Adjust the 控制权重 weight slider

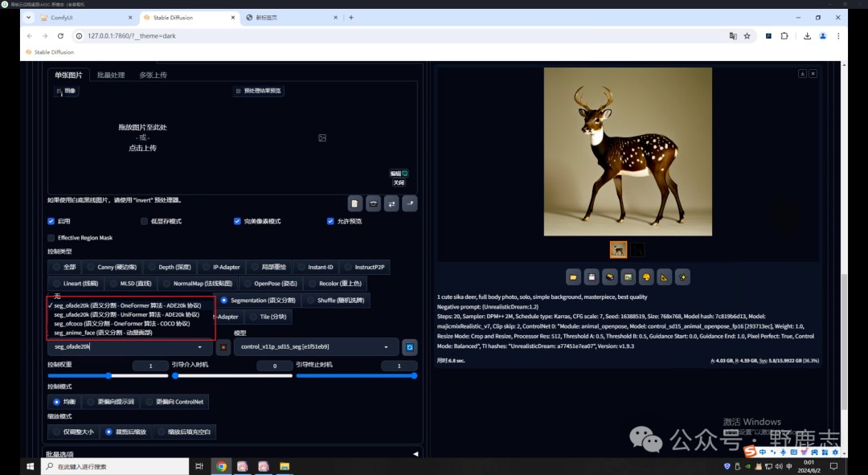108,376
